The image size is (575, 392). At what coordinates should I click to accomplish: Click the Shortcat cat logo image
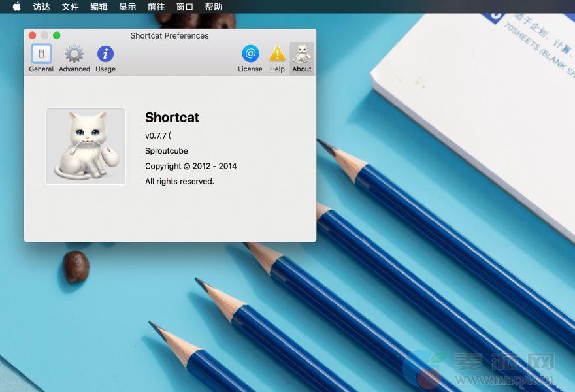click(86, 146)
